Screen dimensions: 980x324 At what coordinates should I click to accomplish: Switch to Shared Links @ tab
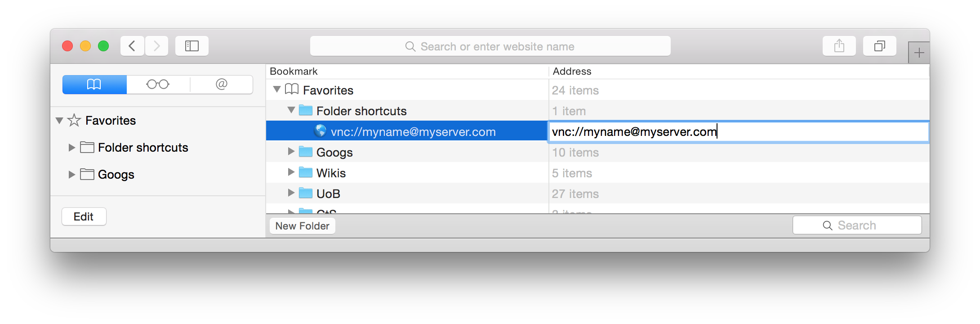tap(221, 85)
